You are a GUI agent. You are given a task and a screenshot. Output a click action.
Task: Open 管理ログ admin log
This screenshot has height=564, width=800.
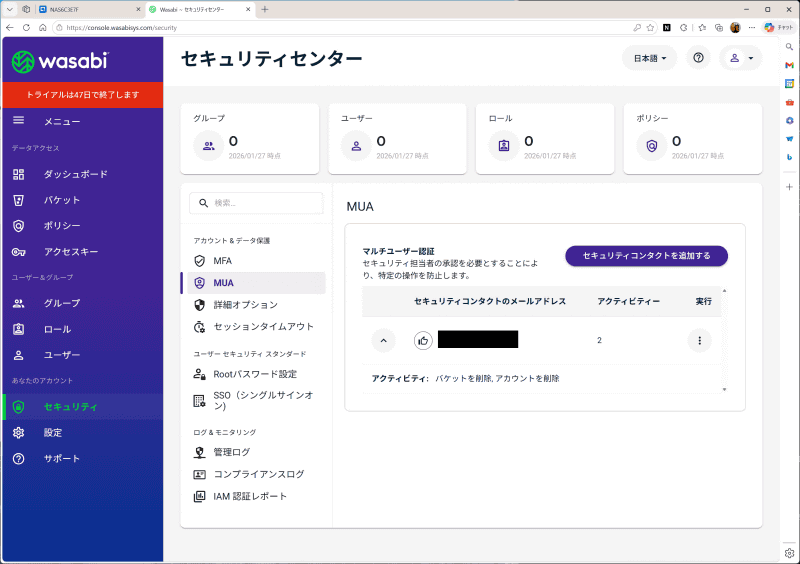[256, 452]
